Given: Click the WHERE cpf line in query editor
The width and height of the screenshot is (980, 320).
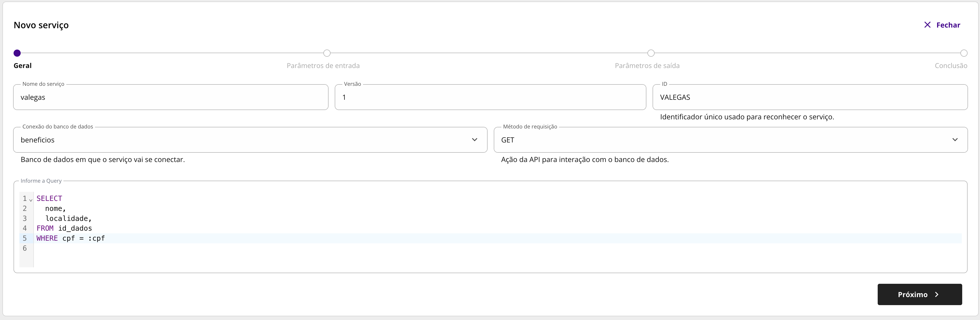Looking at the screenshot, I should (x=71, y=238).
